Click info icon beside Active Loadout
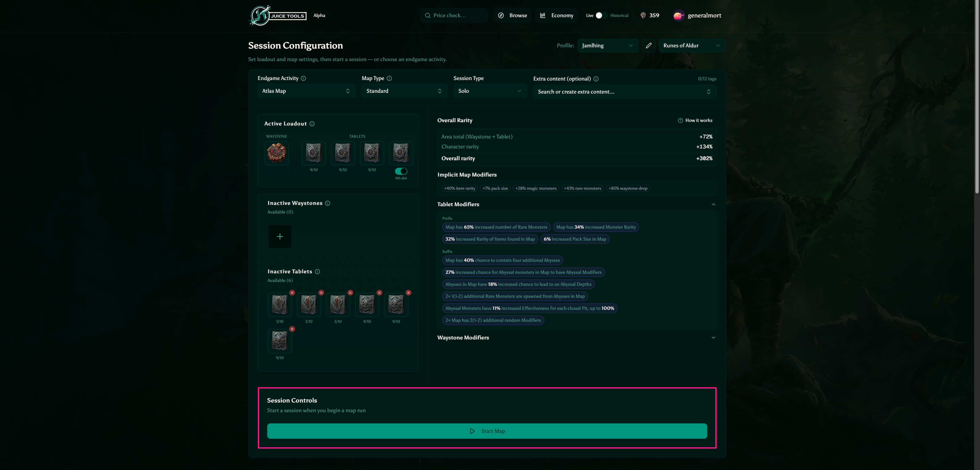Viewport: 980px width, 470px height. 312,124
